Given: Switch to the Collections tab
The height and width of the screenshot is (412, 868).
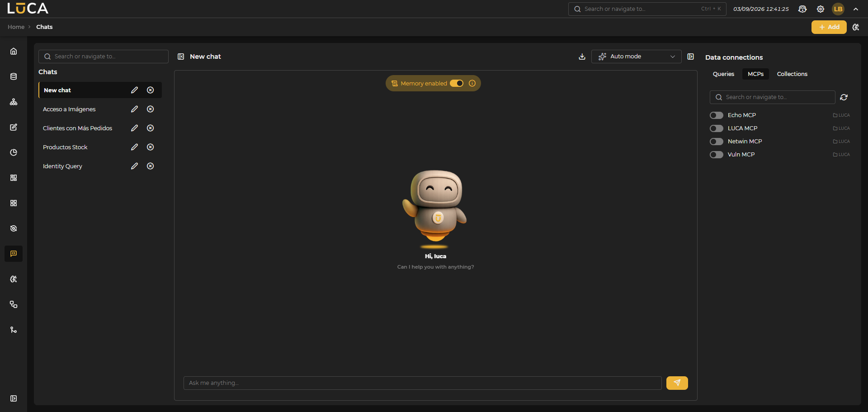Looking at the screenshot, I should click(x=792, y=74).
